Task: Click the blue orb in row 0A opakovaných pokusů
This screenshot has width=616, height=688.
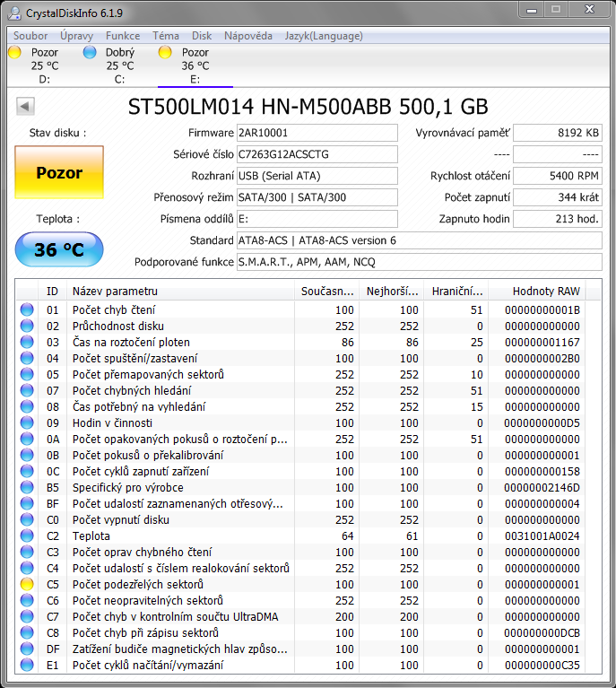Action: tap(27, 439)
